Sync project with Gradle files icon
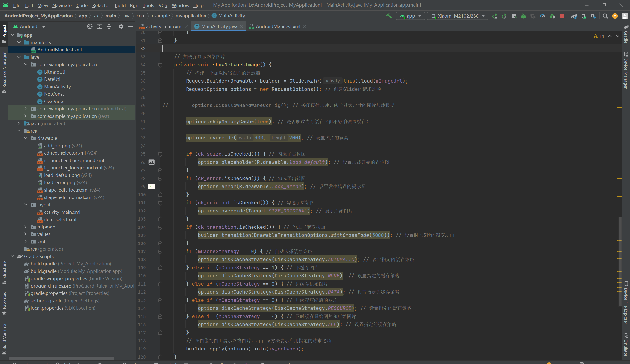Screen dimensions: 630x364 (574, 16)
